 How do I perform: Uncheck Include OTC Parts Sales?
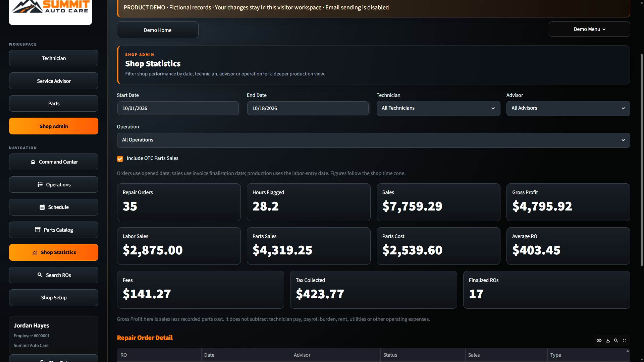120,159
